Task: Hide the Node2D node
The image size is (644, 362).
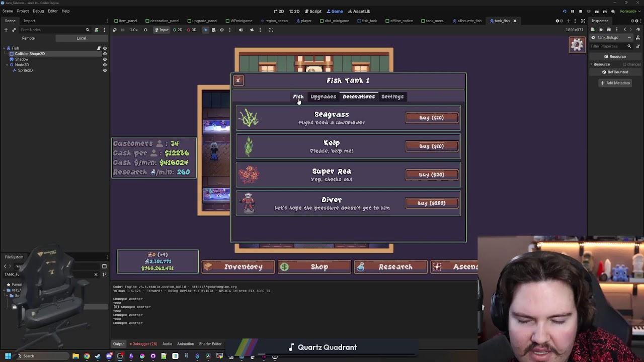Action: click(105, 65)
